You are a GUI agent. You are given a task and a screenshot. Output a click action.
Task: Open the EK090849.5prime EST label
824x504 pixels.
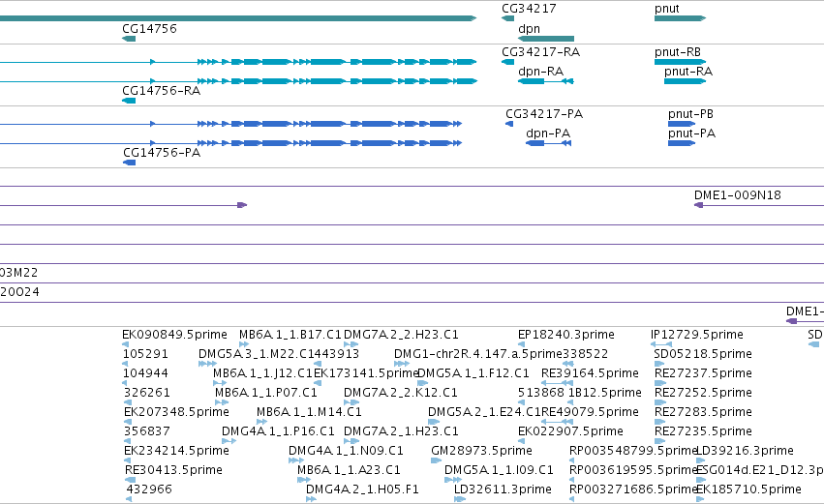coord(174,335)
